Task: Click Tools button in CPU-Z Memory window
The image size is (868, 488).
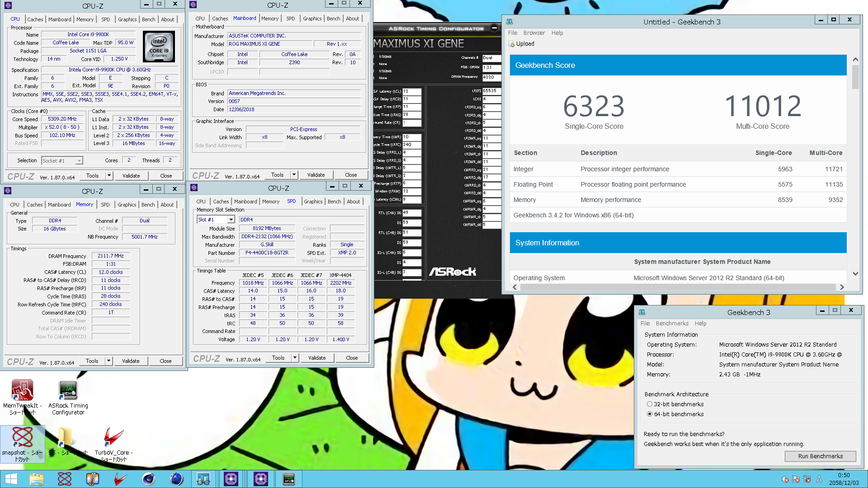Action: [92, 361]
